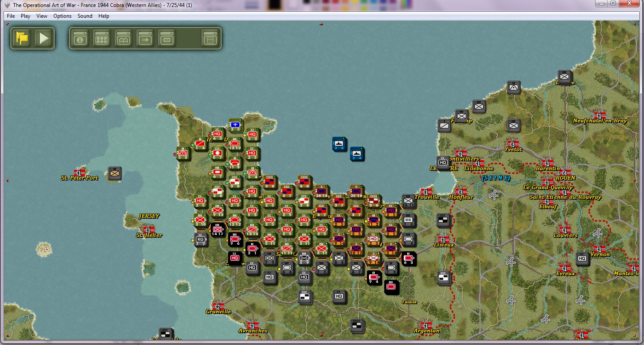
Task: Select the British counter showing 10 17
Action: tap(356, 249)
